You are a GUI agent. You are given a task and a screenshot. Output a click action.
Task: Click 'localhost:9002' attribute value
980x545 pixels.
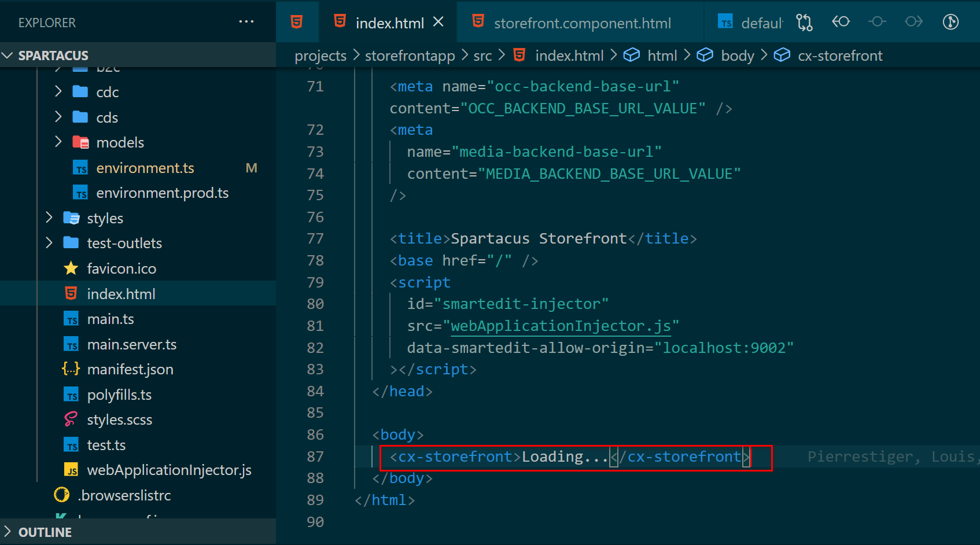(724, 348)
